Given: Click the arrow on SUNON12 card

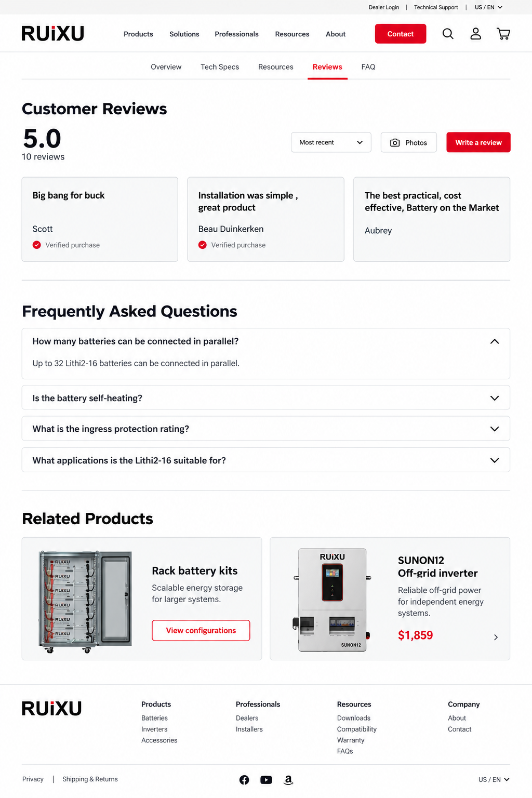Looking at the screenshot, I should click(496, 637).
